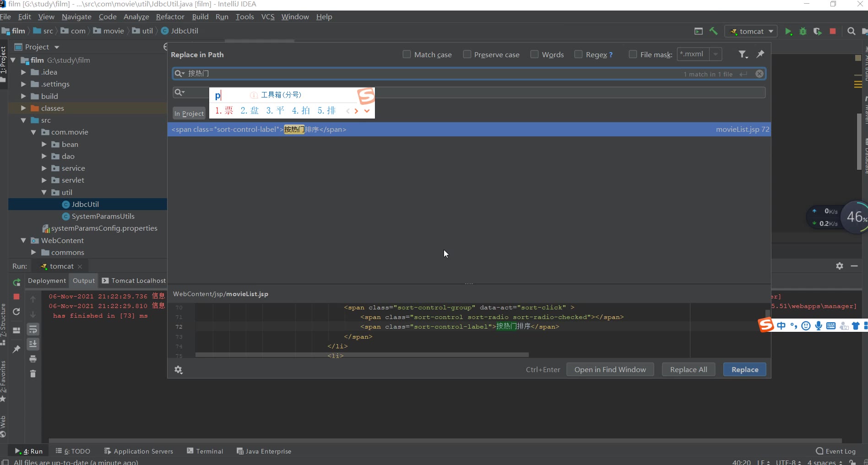Open the Refactor menu
868x465 pixels.
pyautogui.click(x=170, y=17)
